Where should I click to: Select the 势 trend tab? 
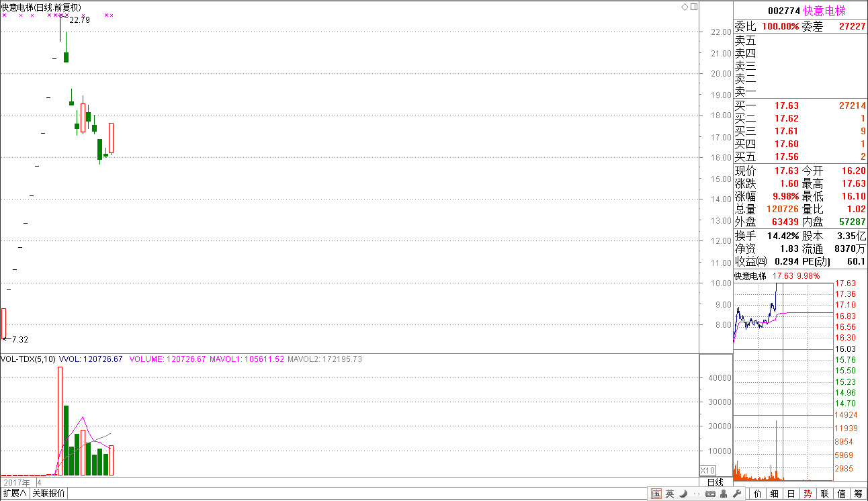click(808, 494)
